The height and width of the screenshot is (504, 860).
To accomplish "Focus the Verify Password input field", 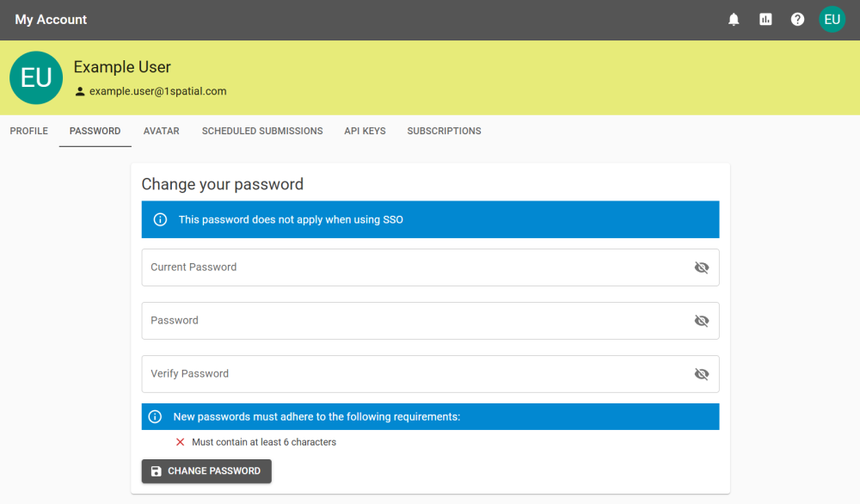I will click(430, 374).
